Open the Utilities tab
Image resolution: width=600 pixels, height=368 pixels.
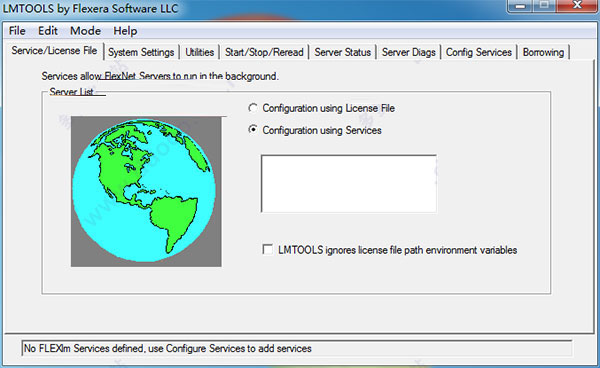click(x=199, y=52)
